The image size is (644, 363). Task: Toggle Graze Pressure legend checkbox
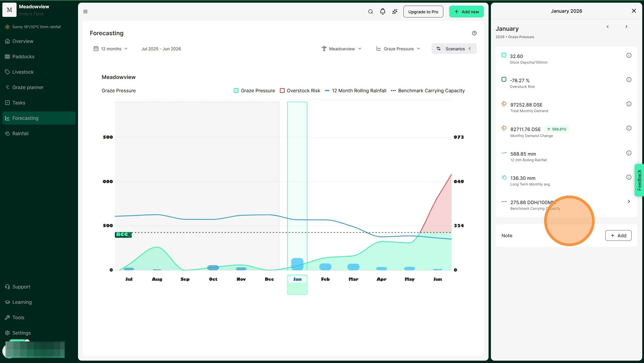[236, 91]
